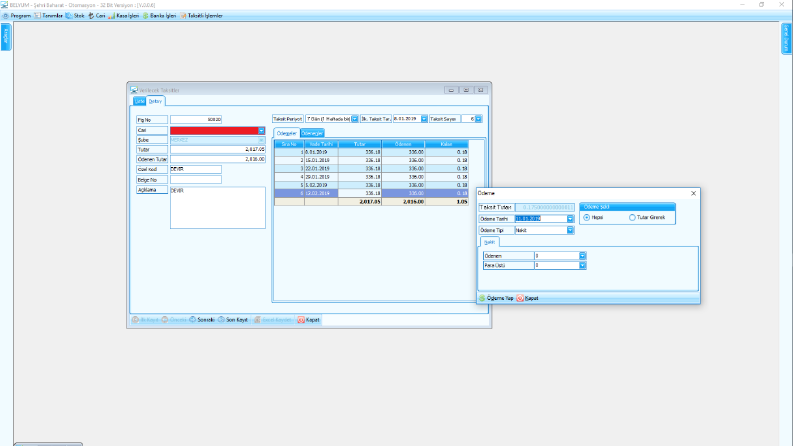Click the Verilecek Taksitler window icon
This screenshot has height=446, width=793.
(134, 90)
